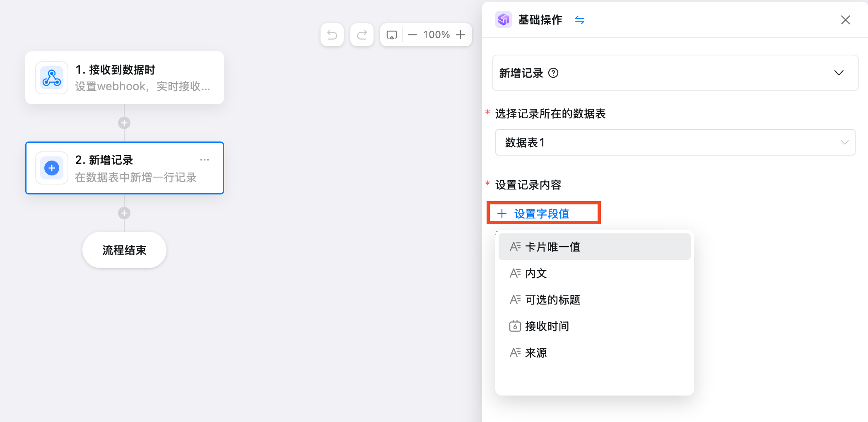Click the redo icon

362,35
